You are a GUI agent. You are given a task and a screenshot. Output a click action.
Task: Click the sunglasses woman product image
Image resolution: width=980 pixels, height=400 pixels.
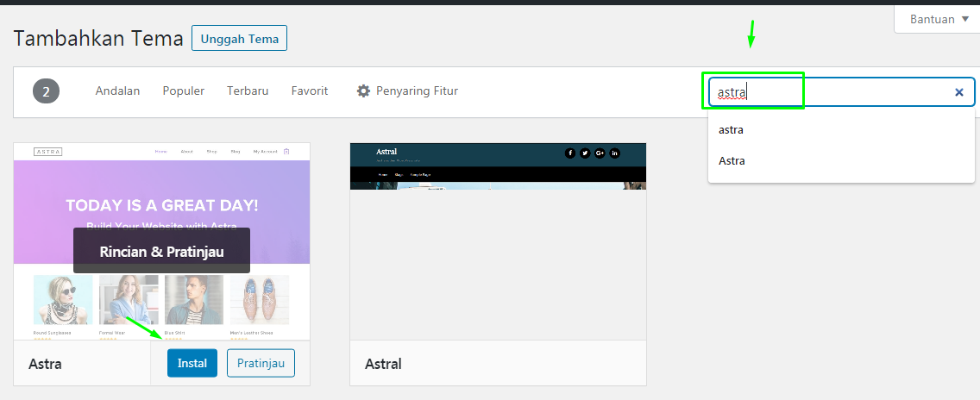coord(63,299)
